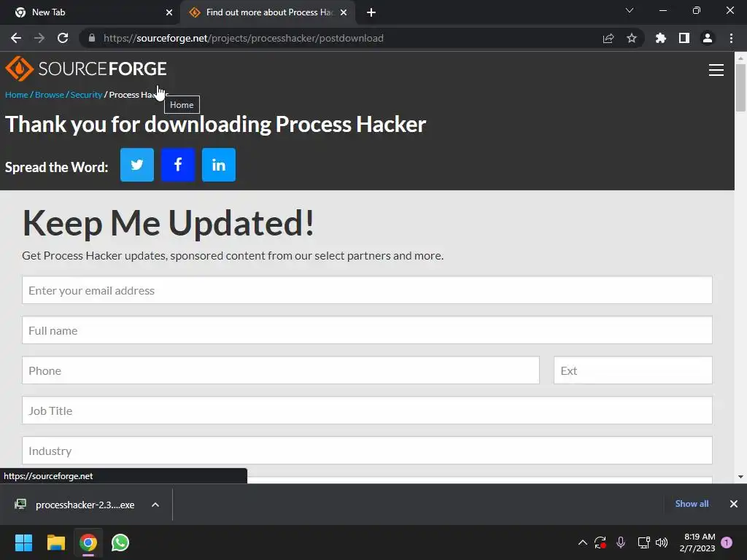The width and height of the screenshot is (747, 560).
Task: Open the Browse breadcrumb link
Action: click(50, 95)
